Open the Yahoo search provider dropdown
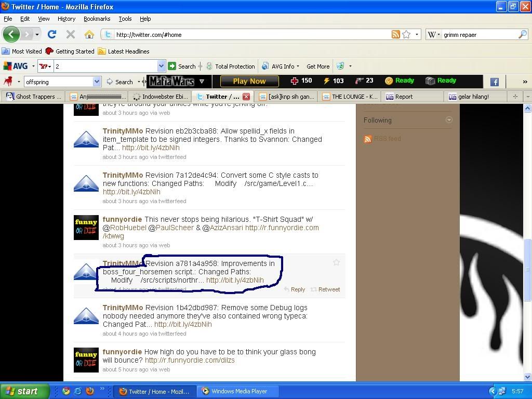Screen dimensions: 532x399 pyautogui.click(x=45, y=66)
